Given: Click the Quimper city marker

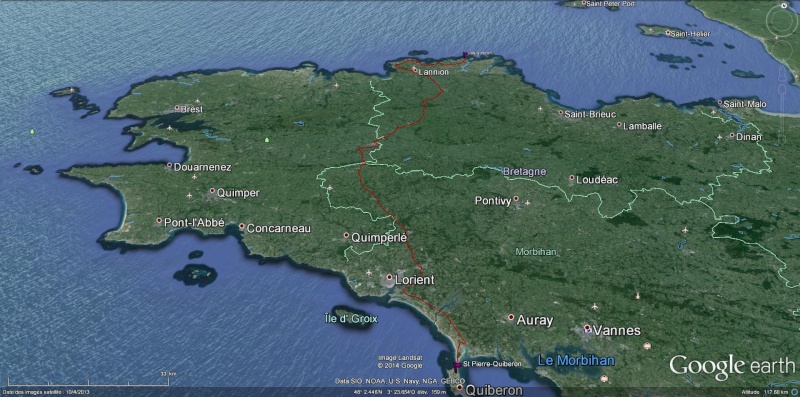Looking at the screenshot, I should 212,191.
